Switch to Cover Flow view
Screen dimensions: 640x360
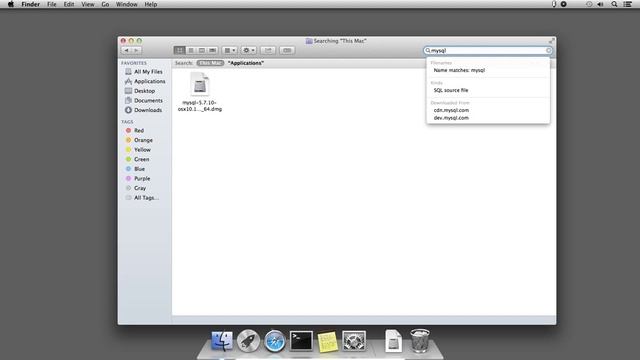click(x=213, y=50)
